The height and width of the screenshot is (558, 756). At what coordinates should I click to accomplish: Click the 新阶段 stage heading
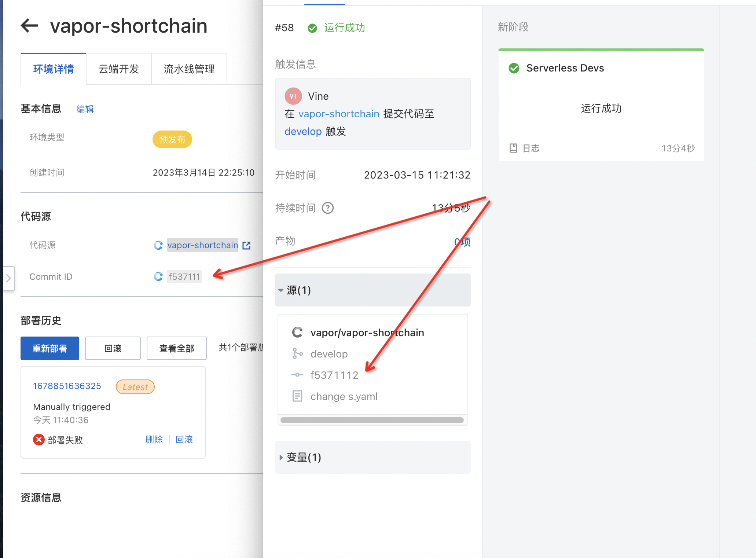[513, 27]
